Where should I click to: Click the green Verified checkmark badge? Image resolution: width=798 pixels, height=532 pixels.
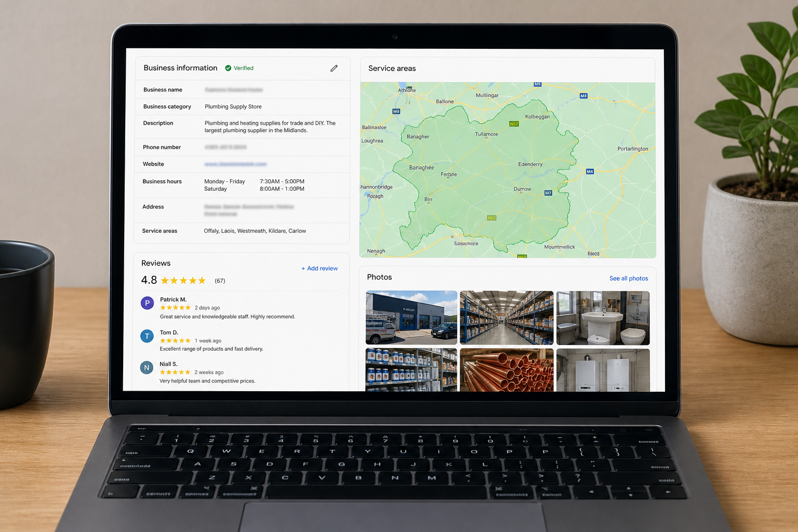[x=228, y=68]
